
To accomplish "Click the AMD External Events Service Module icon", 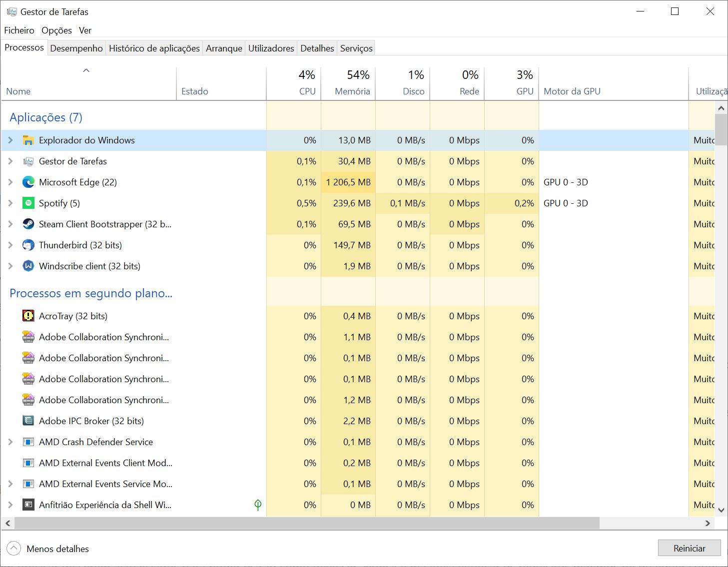I will (x=28, y=484).
